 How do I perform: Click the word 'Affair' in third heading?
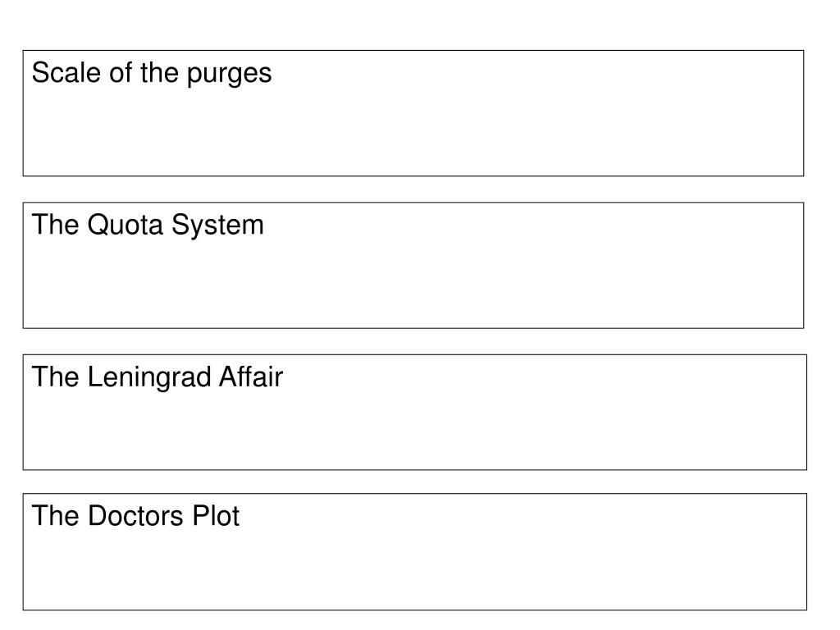[251, 376]
